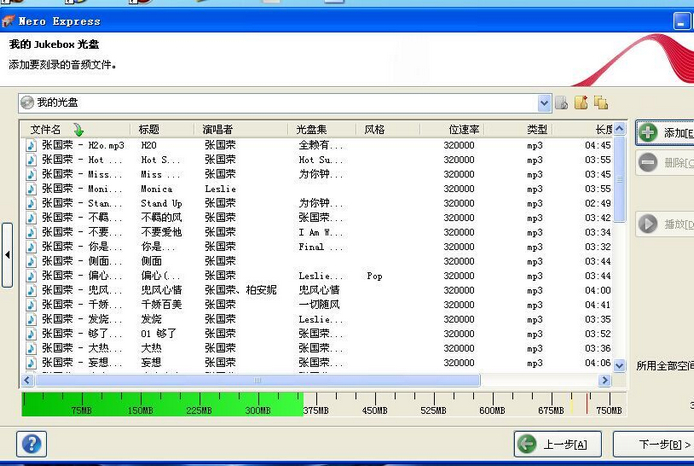Click the music note icon of Moni row

tap(31, 189)
